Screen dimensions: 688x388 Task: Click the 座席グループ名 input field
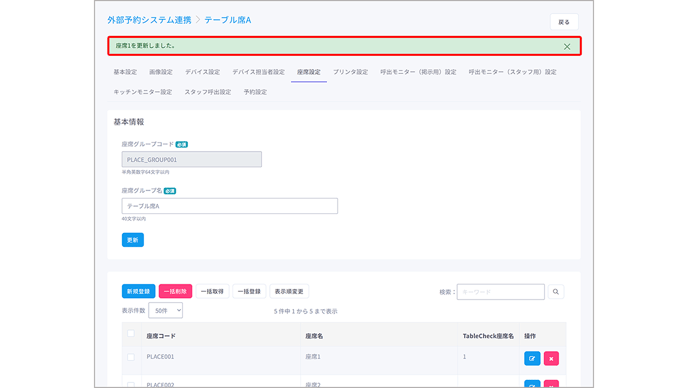coord(229,206)
